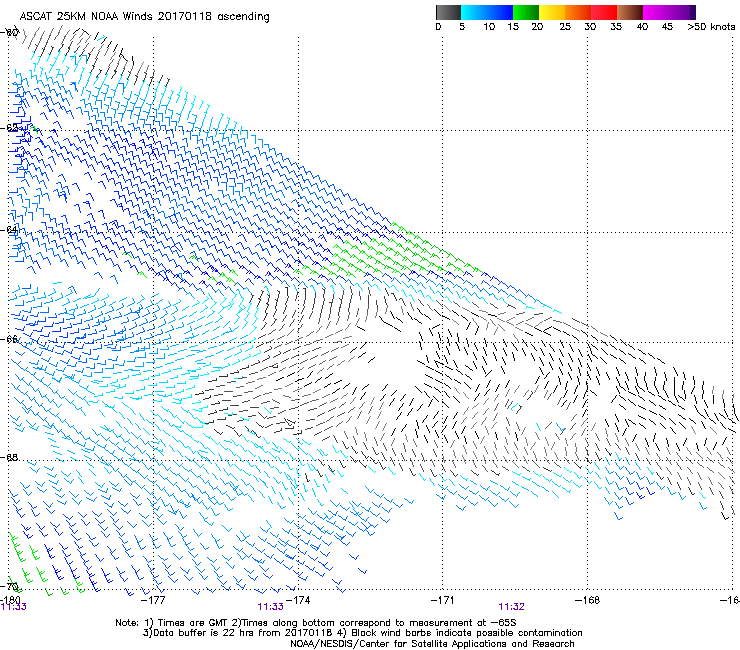Click the '10' legend scale value

[489, 27]
